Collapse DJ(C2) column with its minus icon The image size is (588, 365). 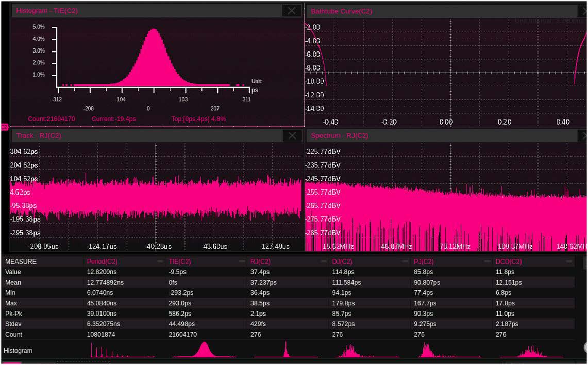[x=405, y=262]
